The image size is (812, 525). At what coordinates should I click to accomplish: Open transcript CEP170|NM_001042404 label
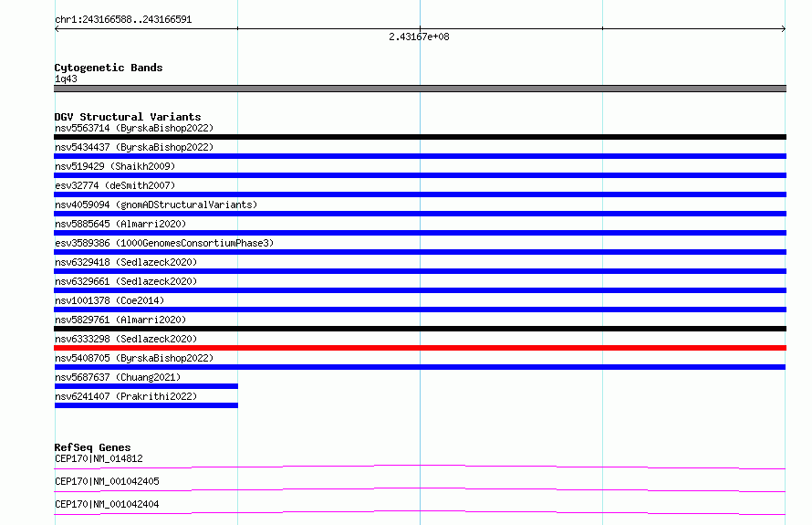tap(107, 504)
